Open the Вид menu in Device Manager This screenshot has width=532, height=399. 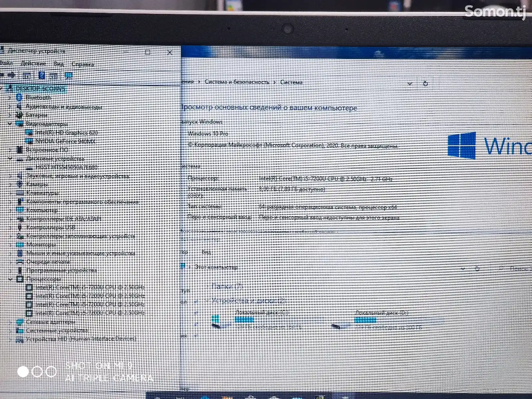click(x=59, y=64)
